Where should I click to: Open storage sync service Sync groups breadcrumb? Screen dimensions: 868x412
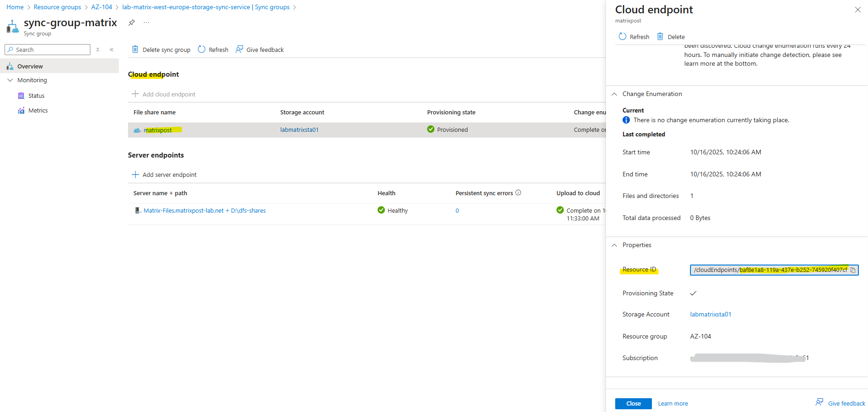[206, 7]
